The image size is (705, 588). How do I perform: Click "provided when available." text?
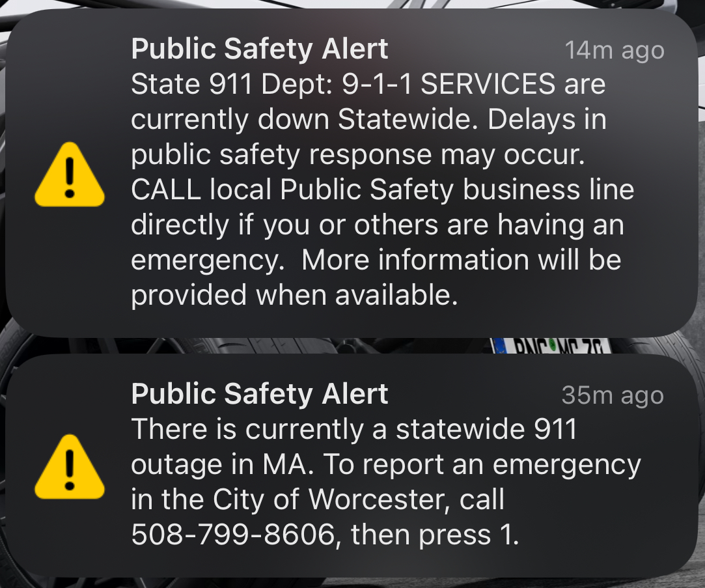294,295
